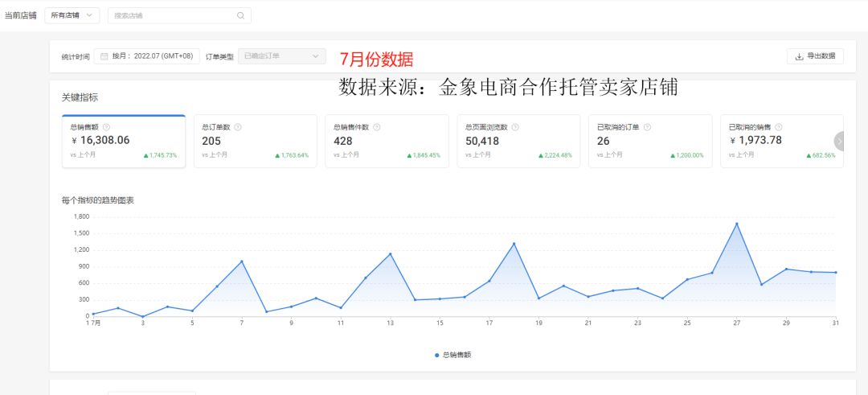868x395 pixels.
Task: Click help icon next to 已取消的销售
Action: [779, 127]
